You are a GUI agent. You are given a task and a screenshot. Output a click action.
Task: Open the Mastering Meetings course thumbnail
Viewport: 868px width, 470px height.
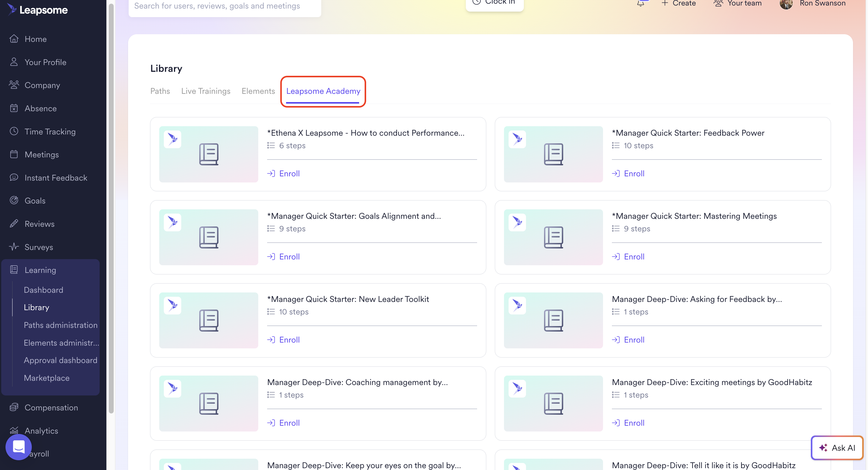coord(553,237)
